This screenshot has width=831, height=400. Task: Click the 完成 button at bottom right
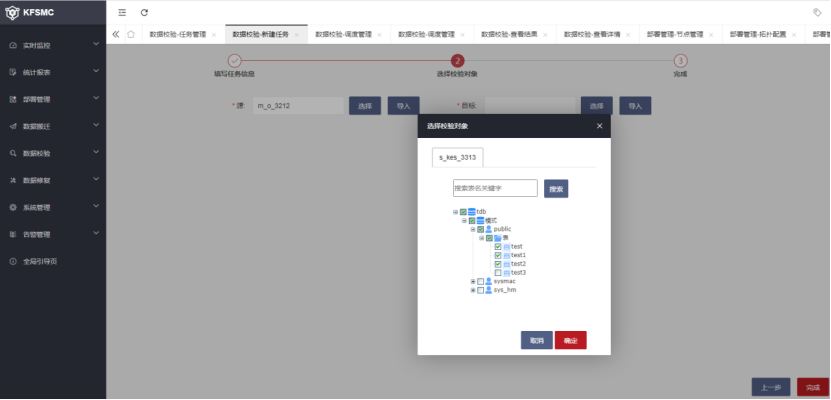point(813,387)
